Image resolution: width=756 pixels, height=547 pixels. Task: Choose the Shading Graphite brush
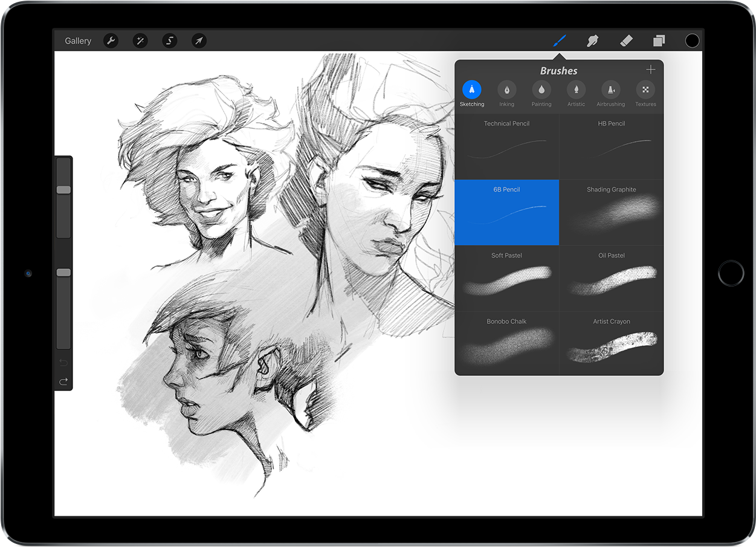(611, 212)
